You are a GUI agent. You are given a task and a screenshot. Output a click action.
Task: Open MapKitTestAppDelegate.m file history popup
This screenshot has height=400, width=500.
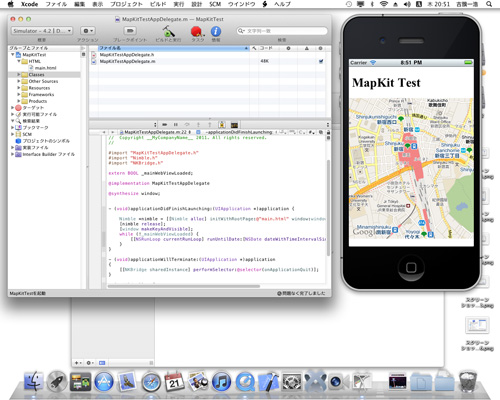tap(155, 132)
